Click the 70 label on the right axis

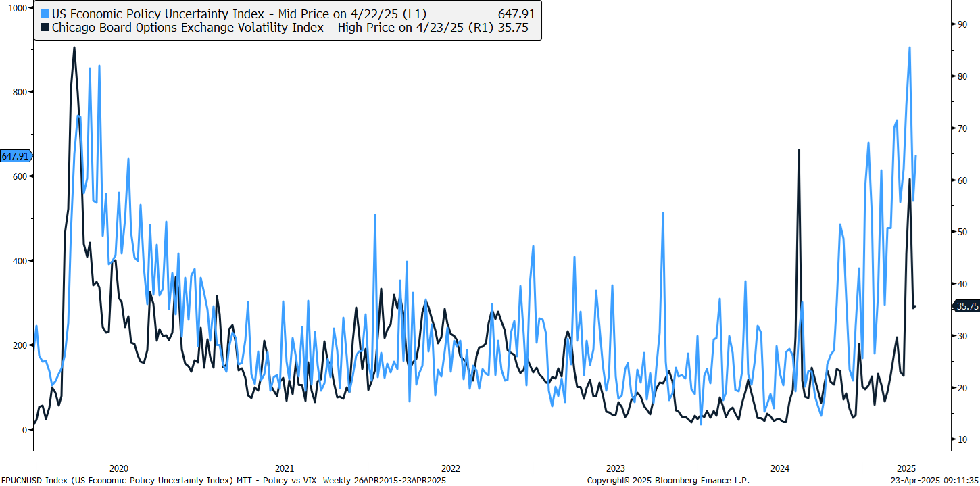click(961, 128)
